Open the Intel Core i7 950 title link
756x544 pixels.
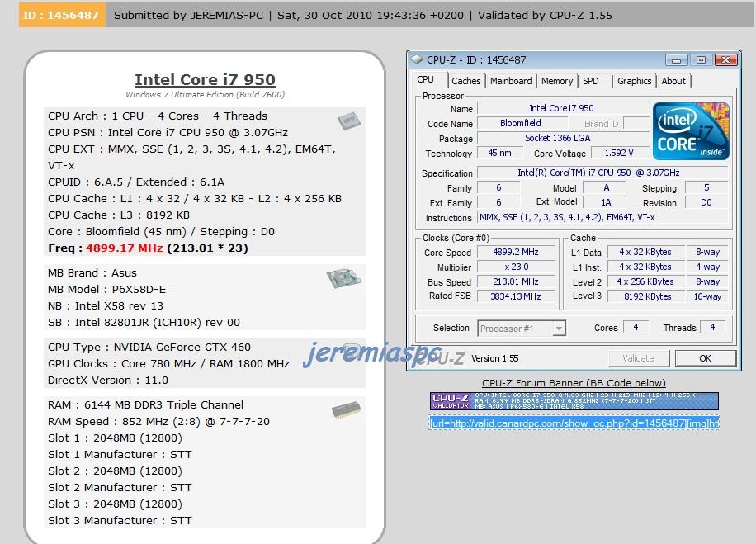point(205,79)
